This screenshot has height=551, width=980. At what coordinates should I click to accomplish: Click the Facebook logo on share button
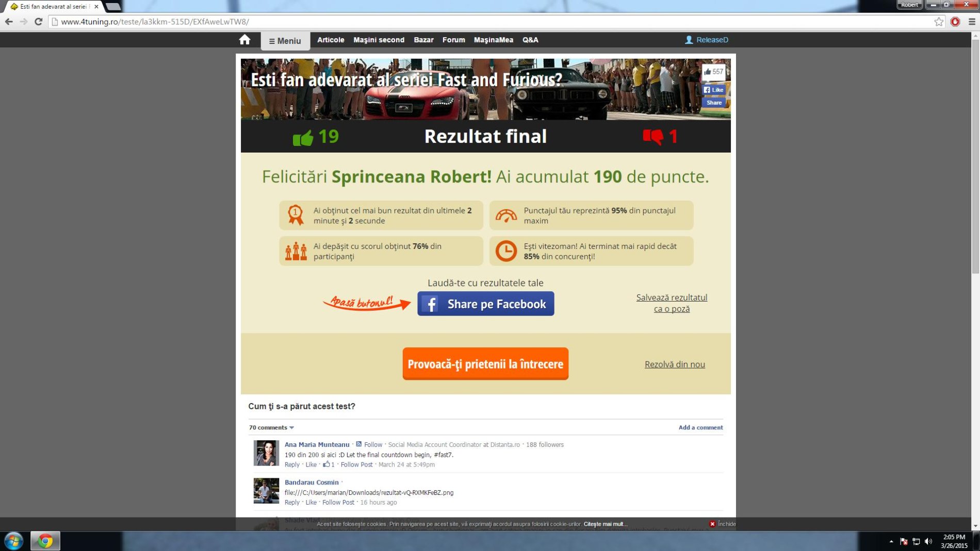point(430,304)
